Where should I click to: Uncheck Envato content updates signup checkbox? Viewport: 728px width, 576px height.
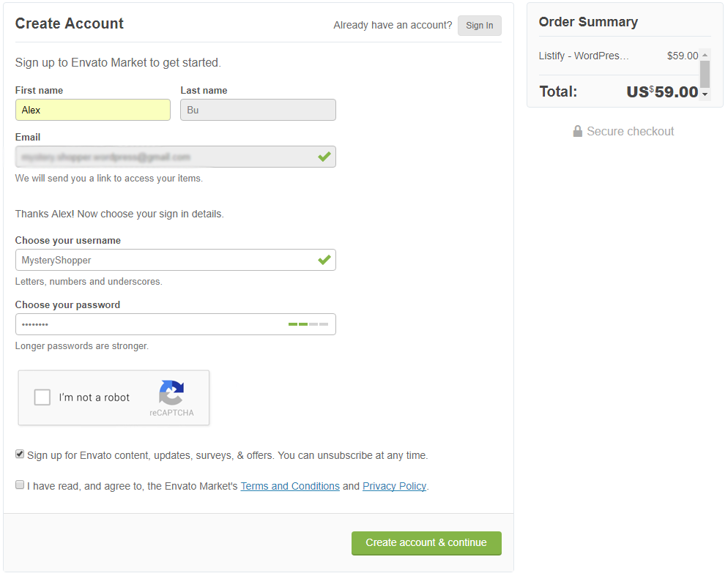pyautogui.click(x=20, y=455)
